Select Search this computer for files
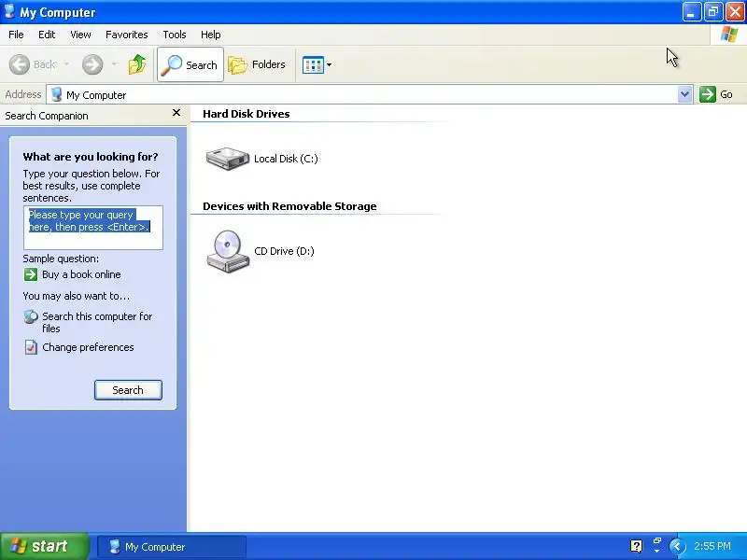The image size is (747, 560). 97,322
